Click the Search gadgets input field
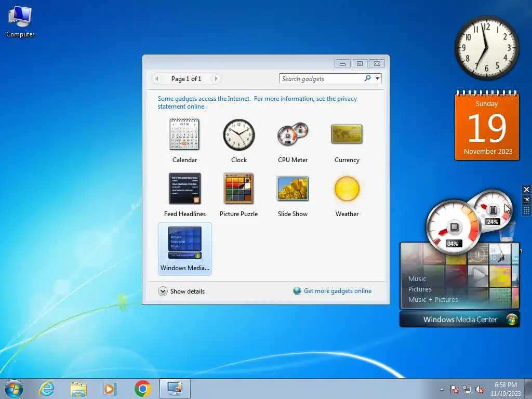This screenshot has width=532, height=399. 321,79
